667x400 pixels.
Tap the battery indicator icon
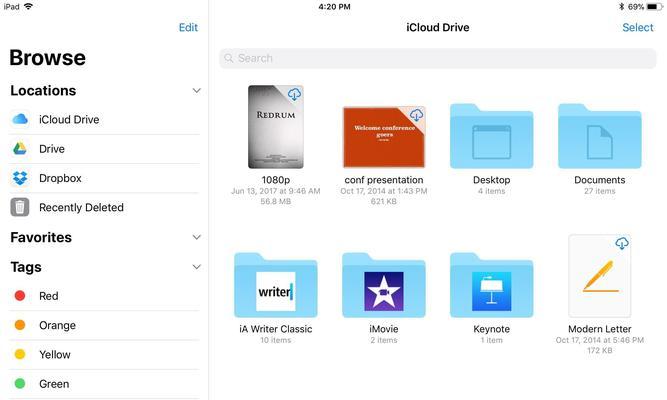coord(654,7)
